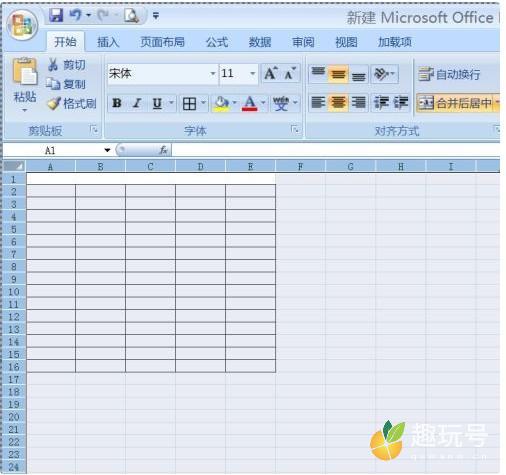This screenshot has height=475, width=506.
Task: Align text to the right
Action: click(x=358, y=102)
